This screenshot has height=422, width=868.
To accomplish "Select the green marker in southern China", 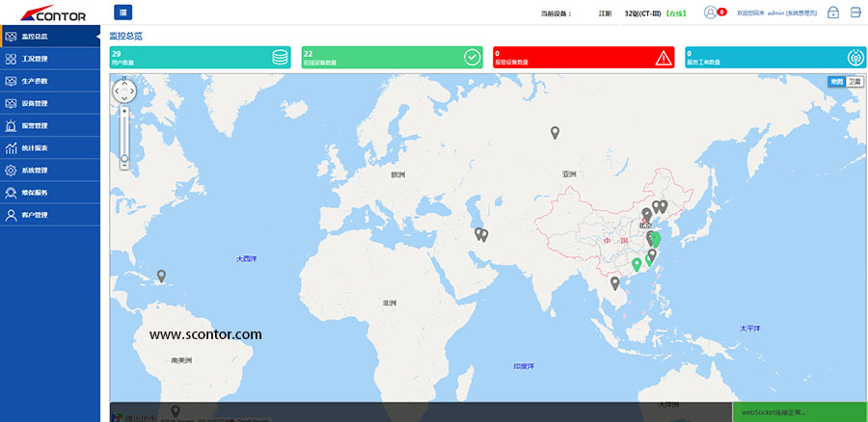I will (637, 264).
